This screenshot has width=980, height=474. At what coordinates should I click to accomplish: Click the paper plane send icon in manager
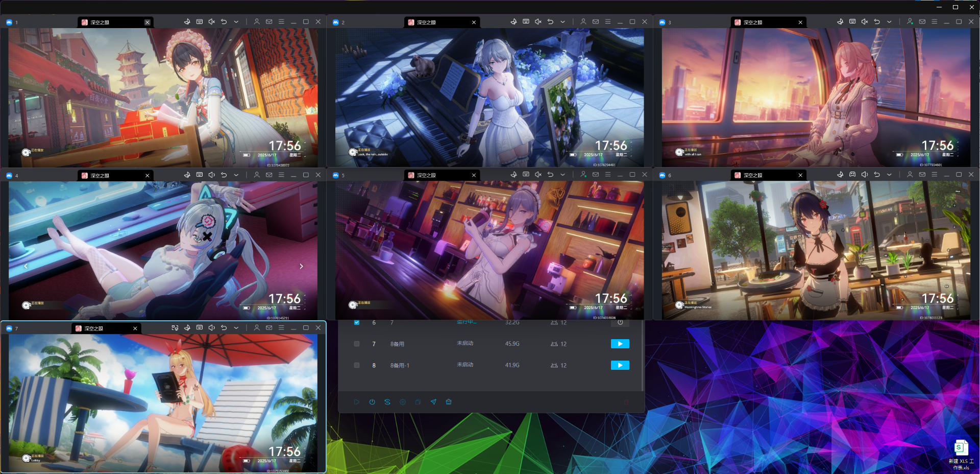click(433, 402)
